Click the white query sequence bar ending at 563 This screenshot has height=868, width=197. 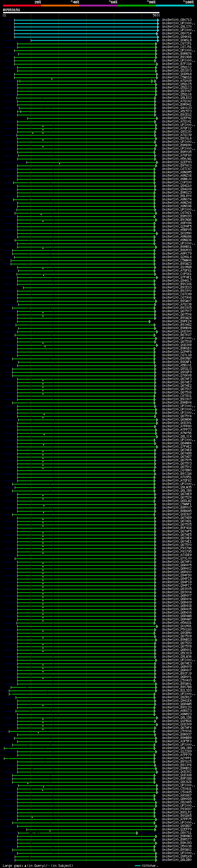click(81, 12)
